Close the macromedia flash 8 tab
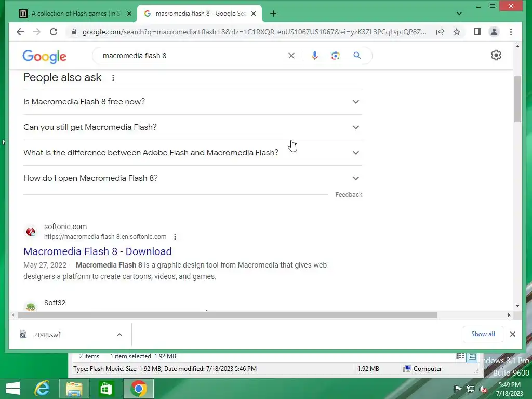Viewport: 532px width, 399px height. pyautogui.click(x=254, y=14)
